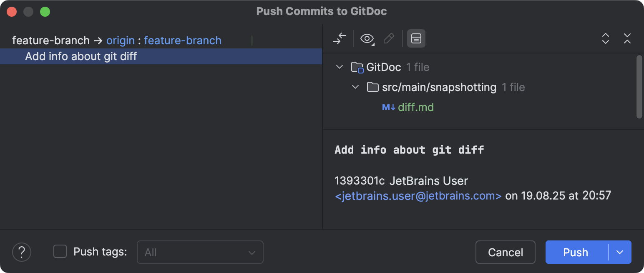Collapse the src/main/snapshotting folder

tap(355, 87)
